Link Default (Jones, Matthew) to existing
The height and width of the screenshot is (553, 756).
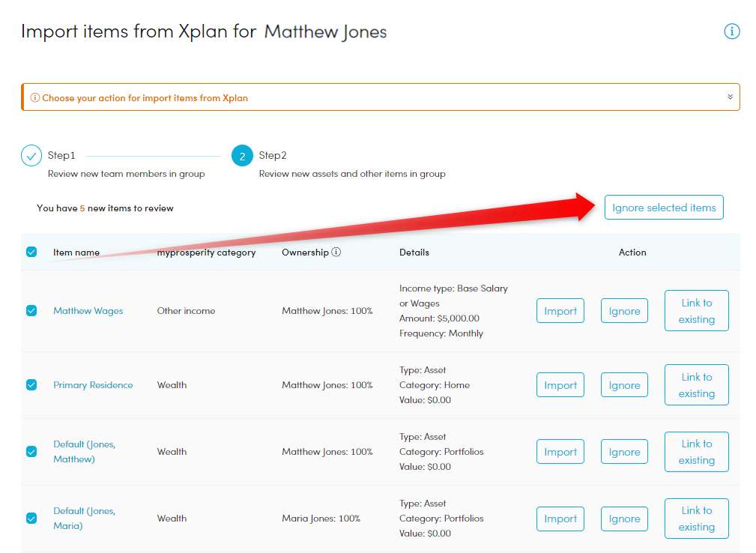(x=696, y=452)
